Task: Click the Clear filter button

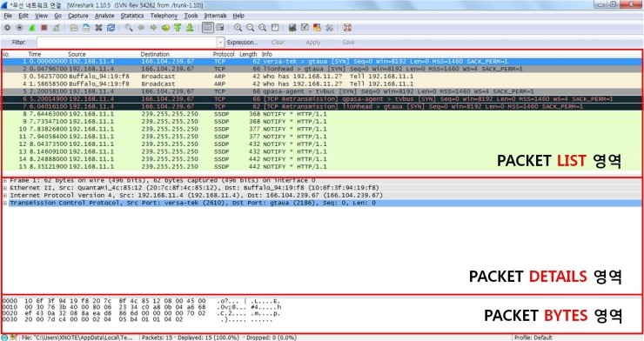Action: pyautogui.click(x=278, y=43)
